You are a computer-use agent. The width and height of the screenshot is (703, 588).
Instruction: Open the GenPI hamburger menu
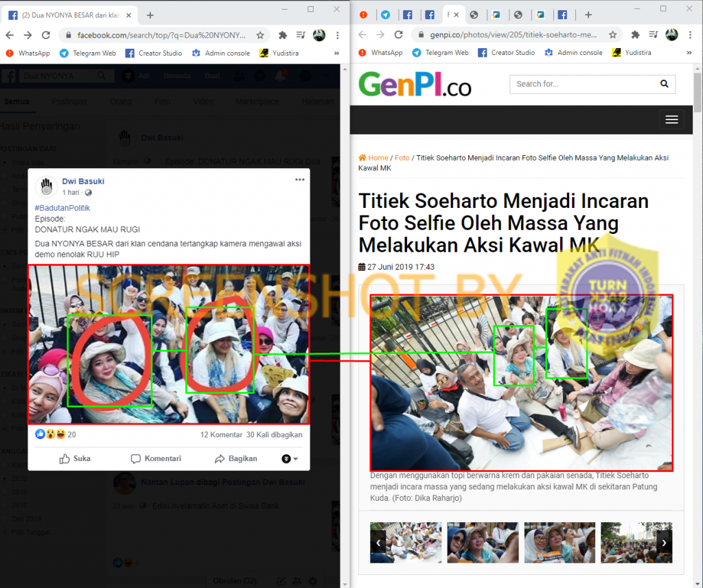point(671,119)
